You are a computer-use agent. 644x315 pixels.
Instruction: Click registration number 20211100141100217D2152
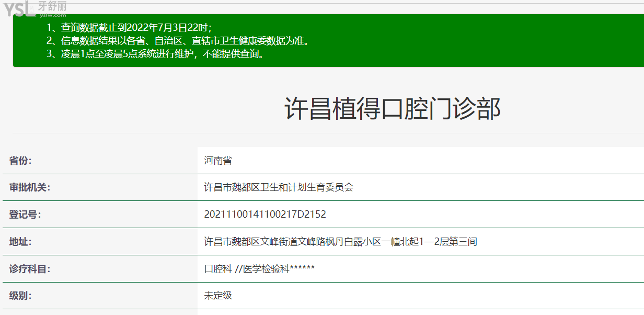click(265, 215)
